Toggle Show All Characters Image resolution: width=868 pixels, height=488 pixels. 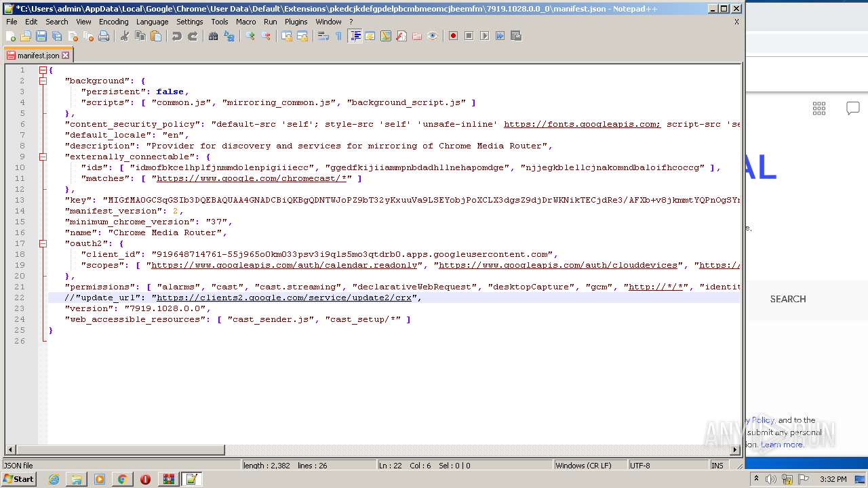coord(338,36)
